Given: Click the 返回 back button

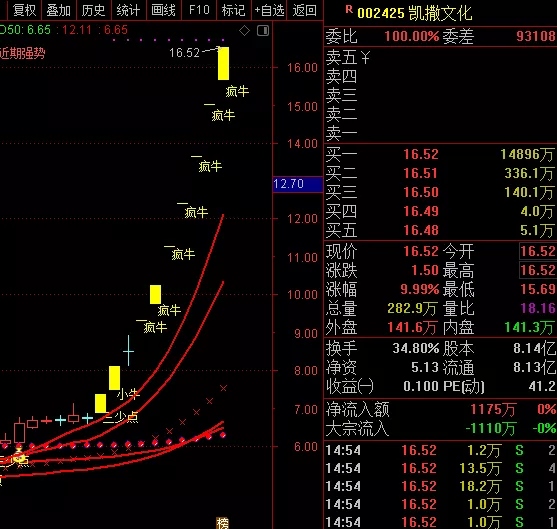Looking at the screenshot, I should point(304,10).
